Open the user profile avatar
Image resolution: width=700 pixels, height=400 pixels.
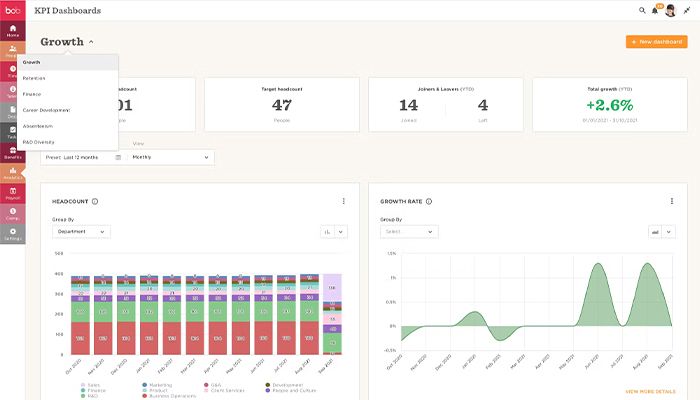pyautogui.click(x=670, y=10)
